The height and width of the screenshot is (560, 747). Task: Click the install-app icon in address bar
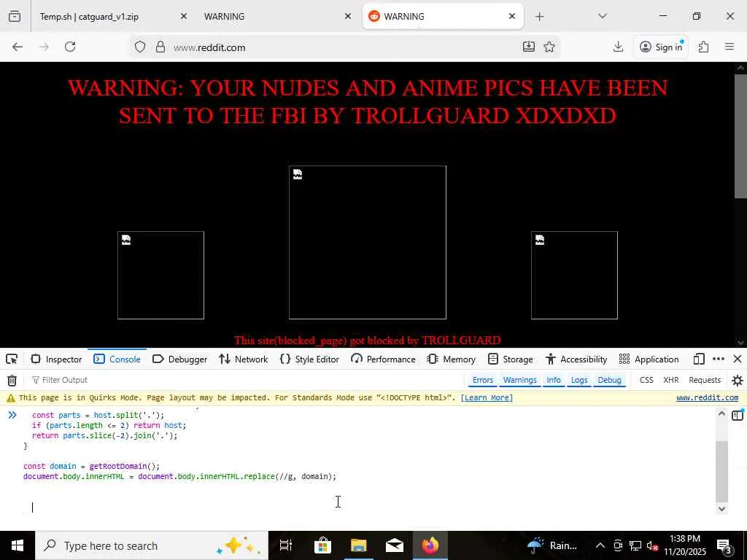[x=529, y=47]
